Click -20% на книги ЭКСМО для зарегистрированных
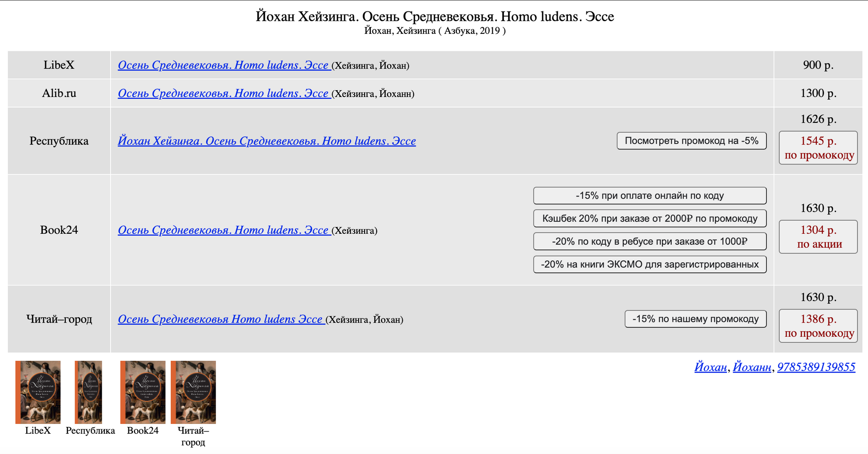This screenshot has height=454, width=868. [650, 265]
